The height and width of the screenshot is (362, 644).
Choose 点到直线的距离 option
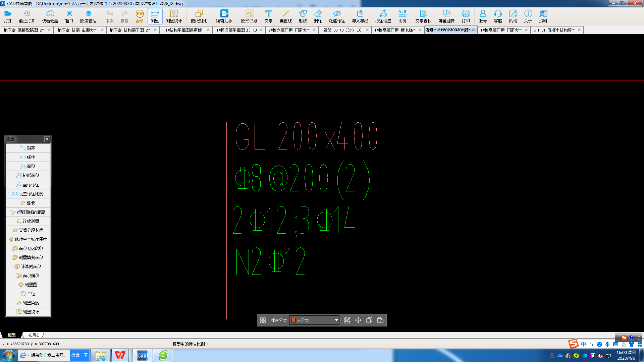28,212
